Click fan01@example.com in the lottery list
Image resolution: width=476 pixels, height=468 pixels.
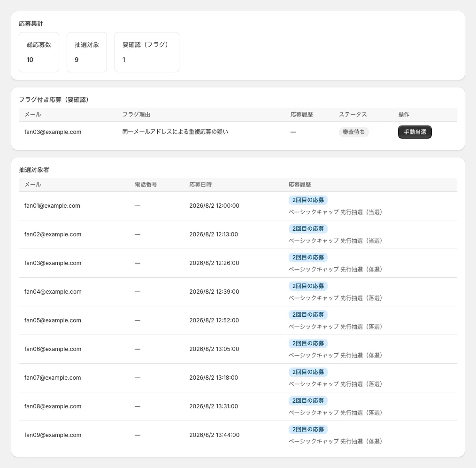tap(52, 206)
